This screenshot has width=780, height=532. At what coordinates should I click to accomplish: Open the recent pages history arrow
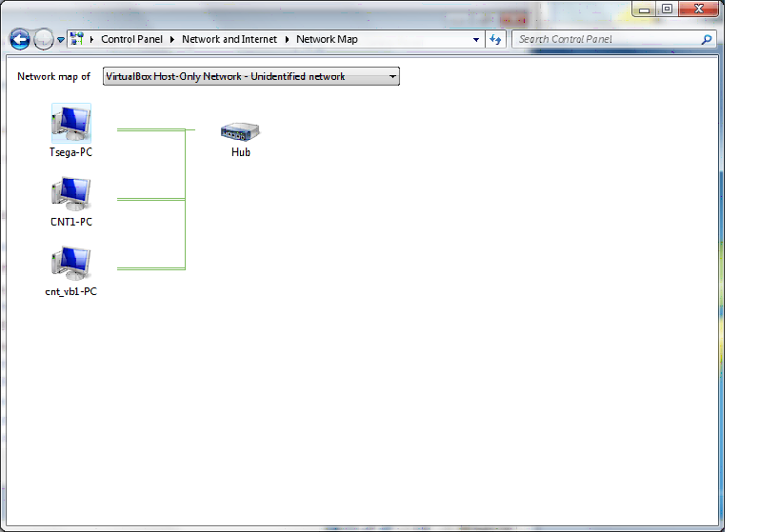pos(61,40)
